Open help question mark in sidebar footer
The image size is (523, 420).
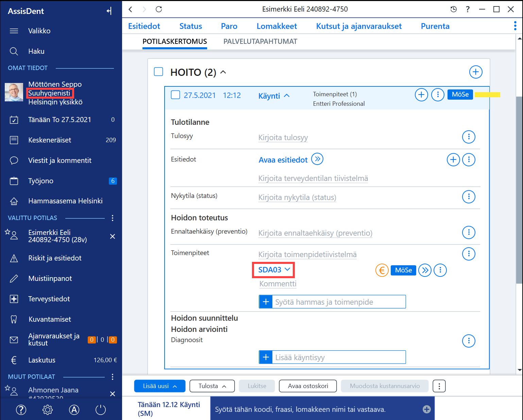click(21, 410)
